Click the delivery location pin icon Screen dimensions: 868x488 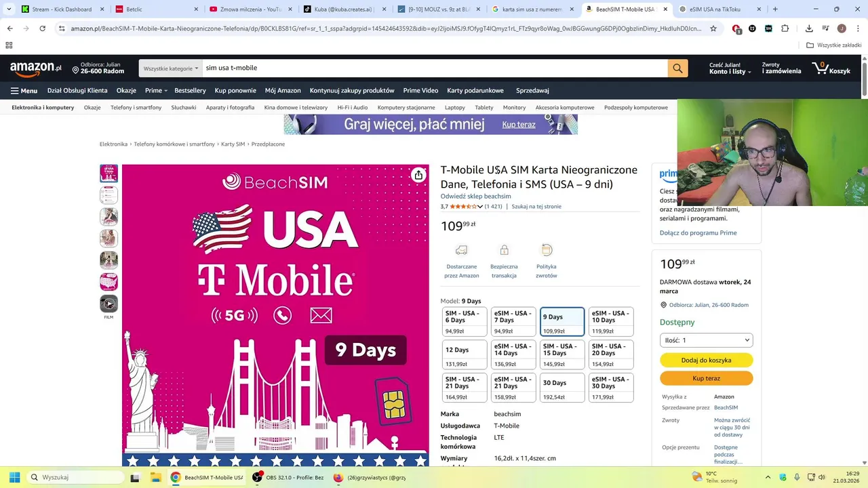(x=76, y=70)
